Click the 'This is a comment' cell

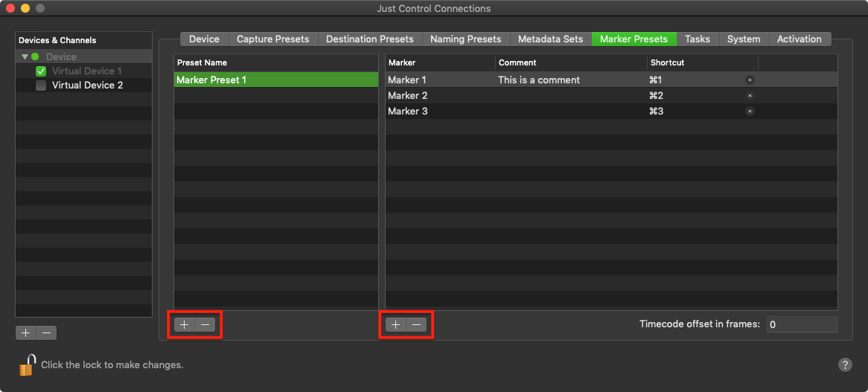[x=539, y=80]
